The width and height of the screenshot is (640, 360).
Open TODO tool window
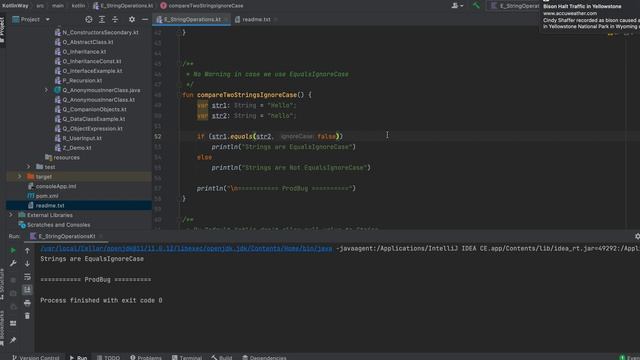coord(109,358)
